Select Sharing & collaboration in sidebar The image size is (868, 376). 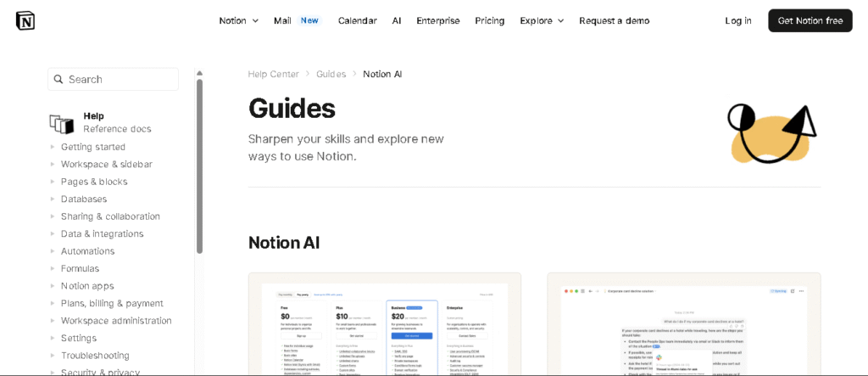(x=110, y=216)
